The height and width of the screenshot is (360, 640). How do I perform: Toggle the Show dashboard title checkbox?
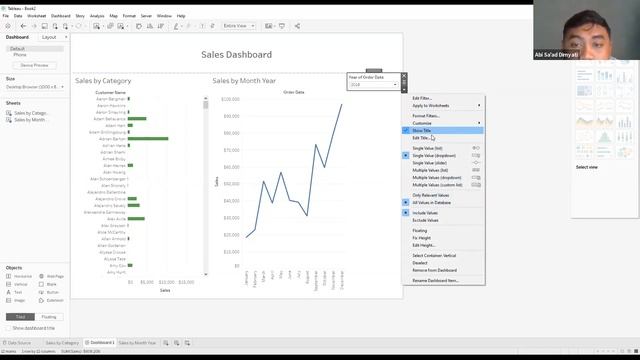pyautogui.click(x=9, y=328)
